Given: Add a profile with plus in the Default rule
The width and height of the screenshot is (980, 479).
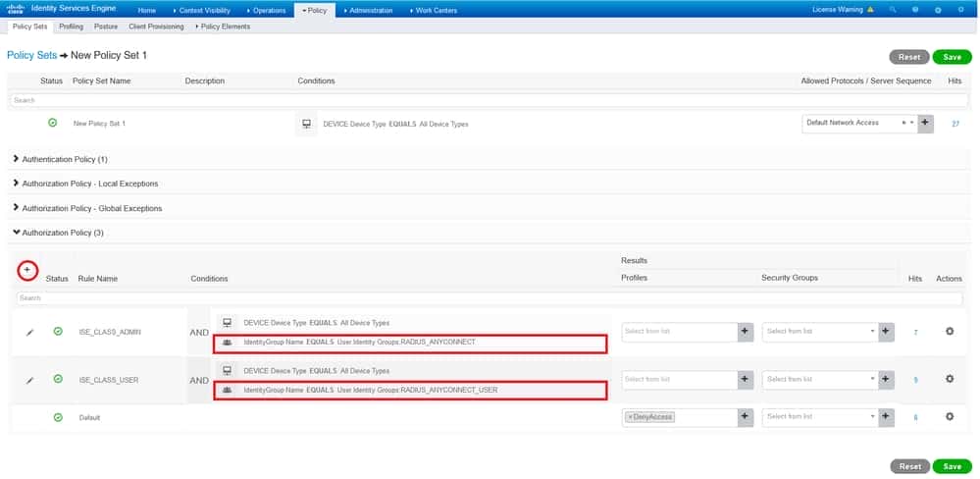Looking at the screenshot, I should (x=745, y=417).
